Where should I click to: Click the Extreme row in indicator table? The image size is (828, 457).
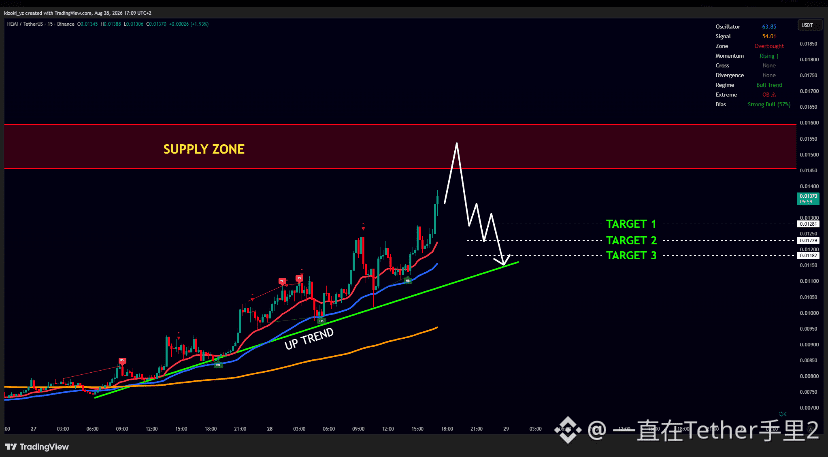[x=752, y=95]
